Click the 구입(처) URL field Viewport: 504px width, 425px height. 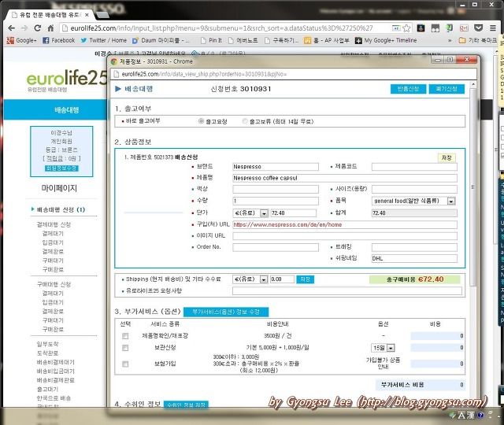point(345,224)
